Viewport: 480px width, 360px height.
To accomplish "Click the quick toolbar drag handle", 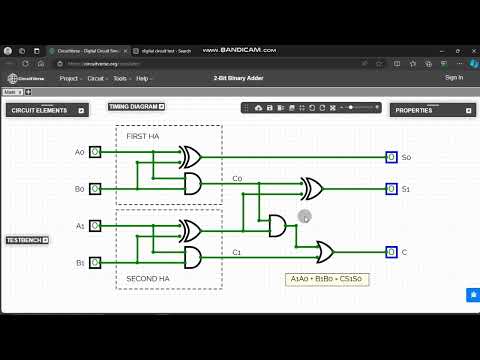I will [x=246, y=108].
